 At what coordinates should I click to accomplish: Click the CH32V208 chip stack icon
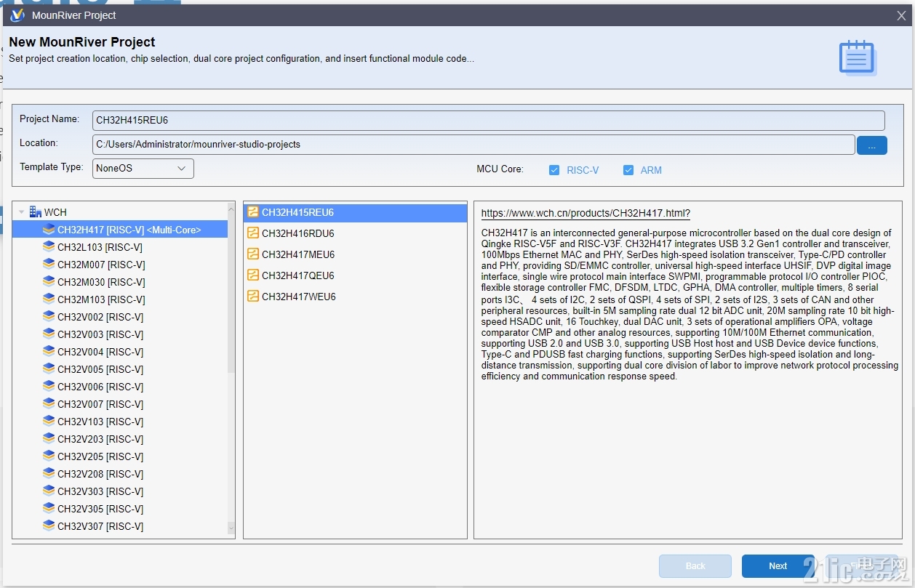pos(49,474)
